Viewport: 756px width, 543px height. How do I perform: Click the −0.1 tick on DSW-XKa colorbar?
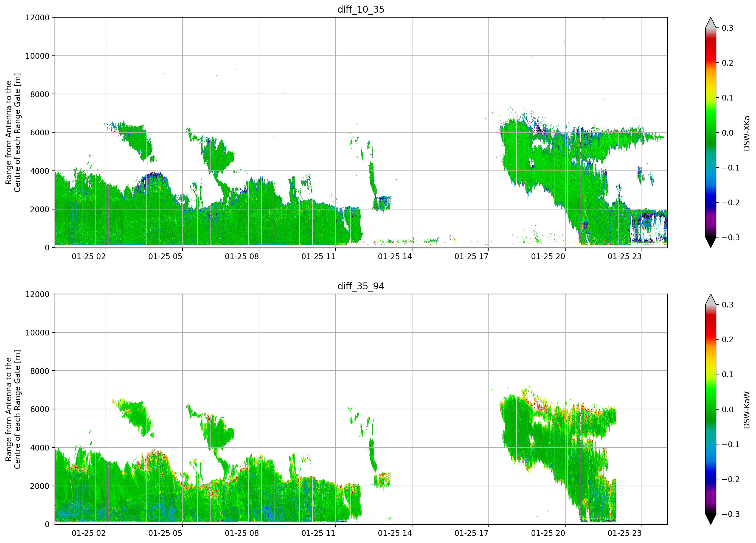click(731, 168)
